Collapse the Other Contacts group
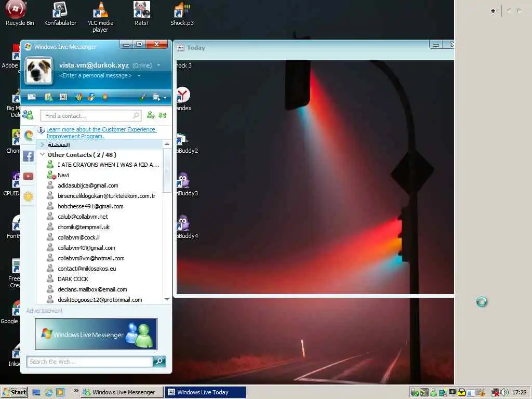 click(43, 154)
